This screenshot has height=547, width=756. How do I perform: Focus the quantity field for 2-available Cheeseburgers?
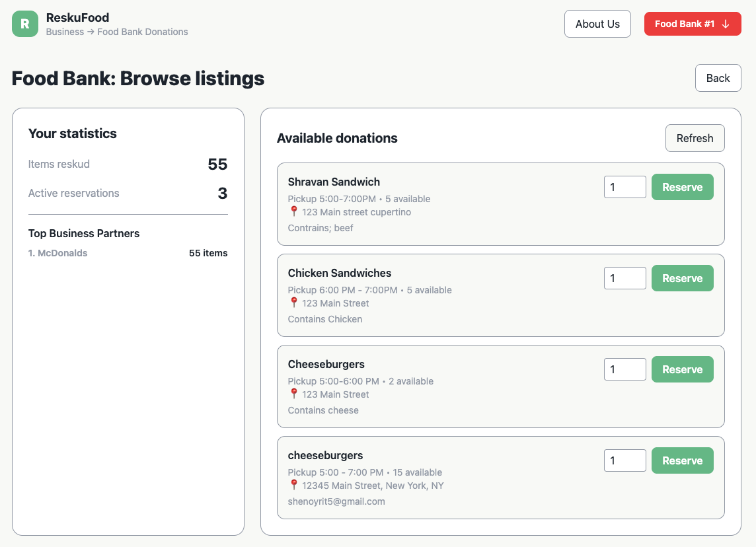624,369
